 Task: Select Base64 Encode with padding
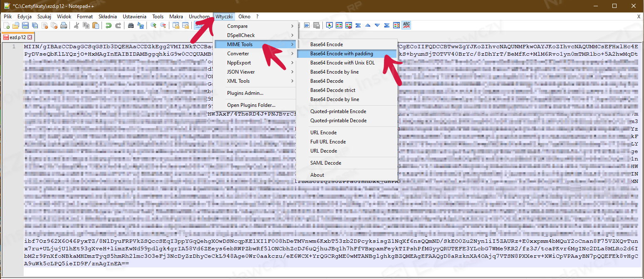click(342, 54)
